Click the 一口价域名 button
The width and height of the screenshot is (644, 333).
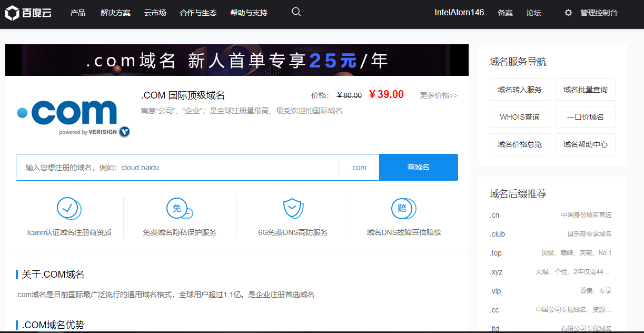(586, 117)
